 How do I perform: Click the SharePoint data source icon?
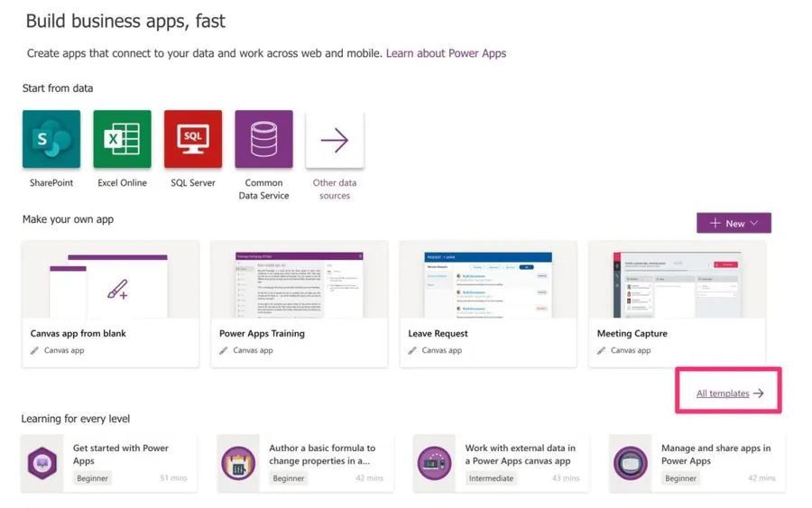[51, 140]
